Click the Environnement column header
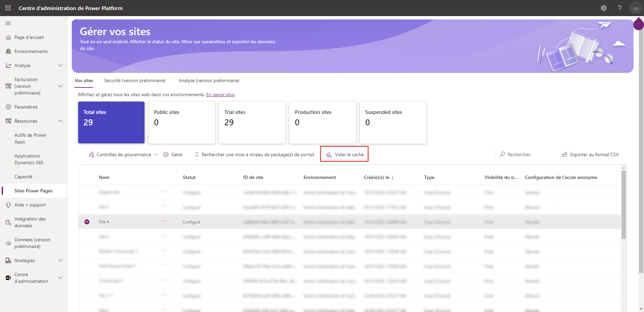This screenshot has height=312, width=644. (x=320, y=177)
